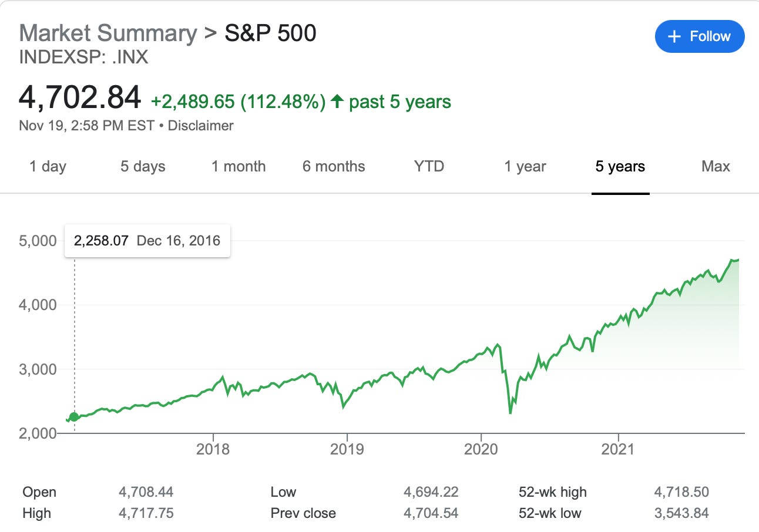
Task: Click the currently active 5 years tab
Action: (x=620, y=166)
